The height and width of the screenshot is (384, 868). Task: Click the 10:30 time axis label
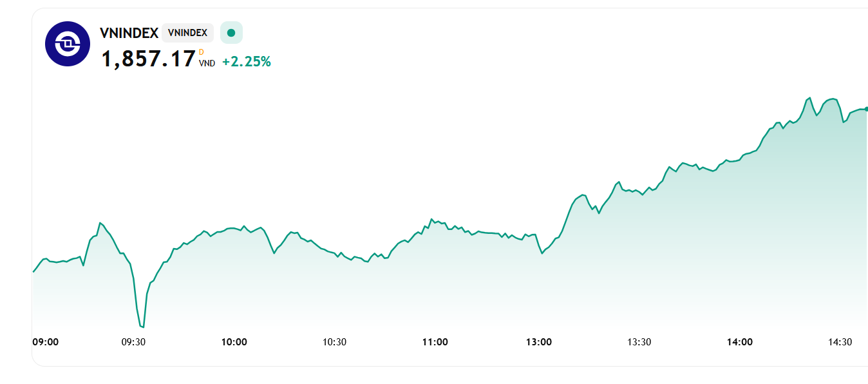[x=334, y=342]
